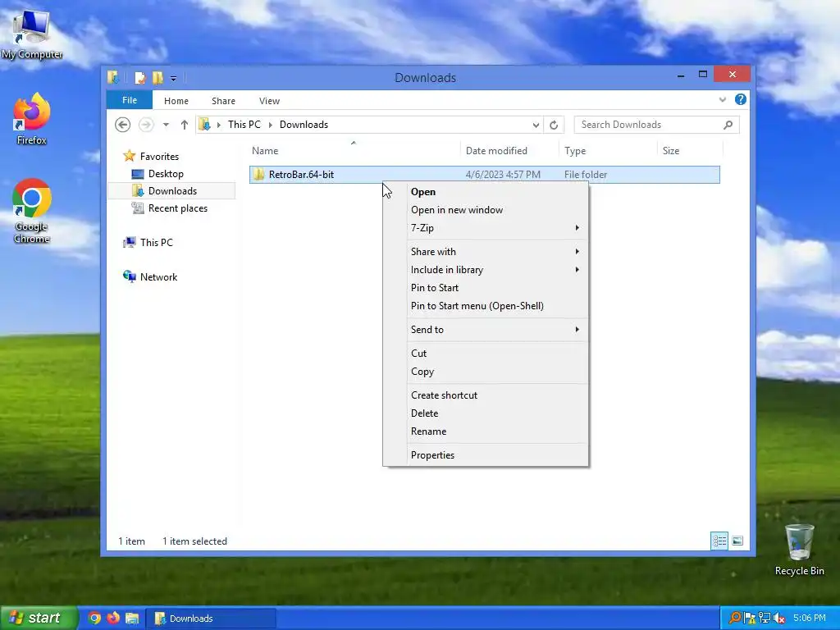The image size is (840, 630).
Task: Open the recent locations dropdown arrow
Action: (x=166, y=125)
